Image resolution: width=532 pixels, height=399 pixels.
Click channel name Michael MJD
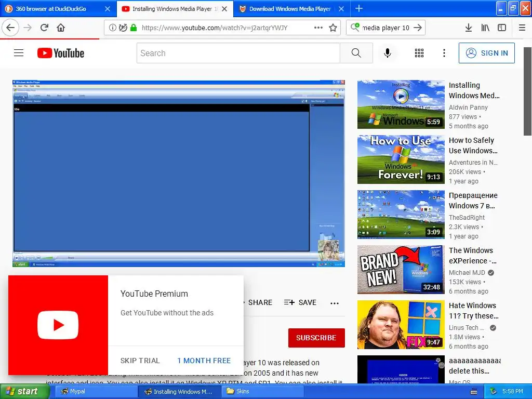(x=467, y=272)
